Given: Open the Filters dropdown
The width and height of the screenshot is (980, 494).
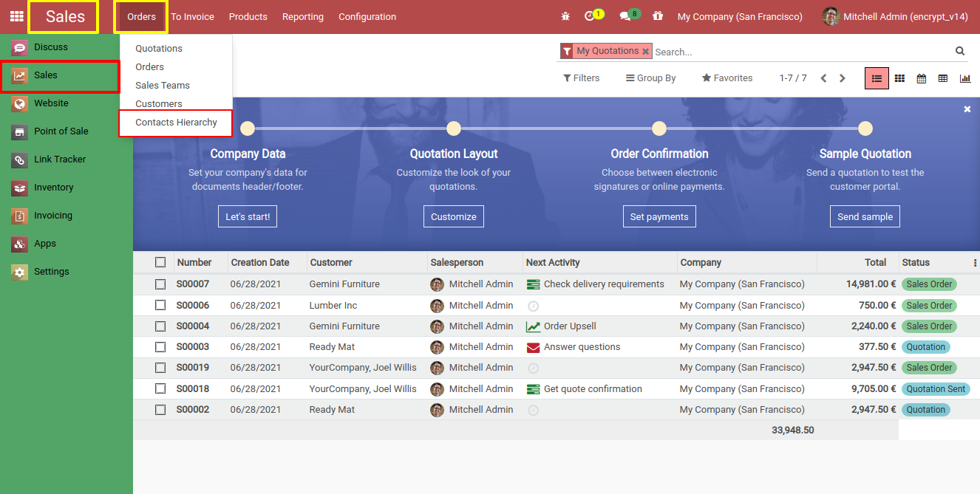Looking at the screenshot, I should pos(582,78).
